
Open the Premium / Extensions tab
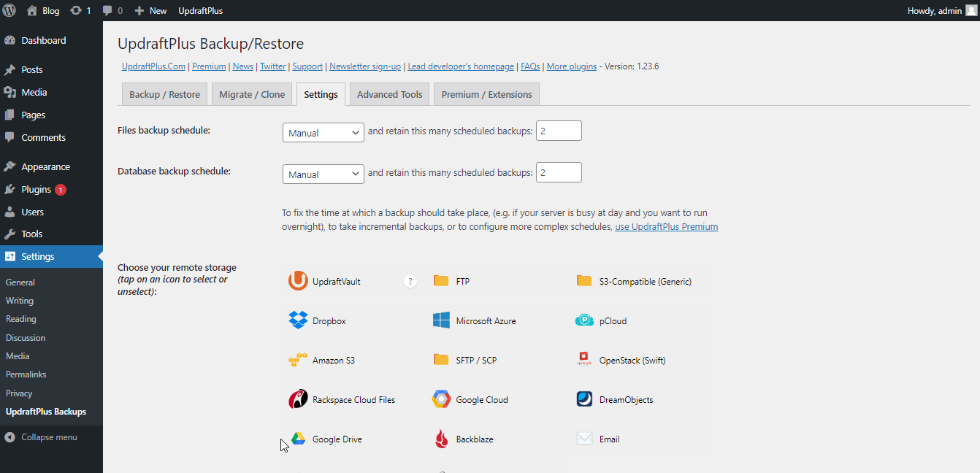(x=486, y=94)
